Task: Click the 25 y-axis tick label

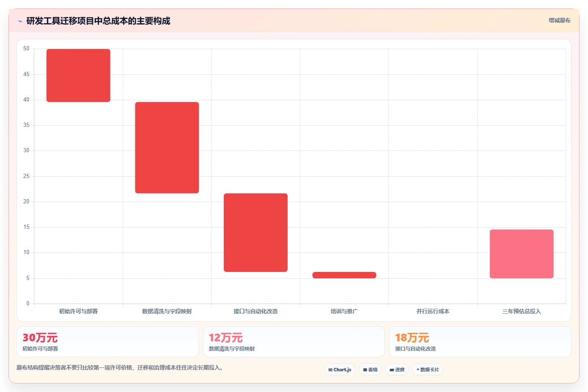Action: (x=26, y=176)
